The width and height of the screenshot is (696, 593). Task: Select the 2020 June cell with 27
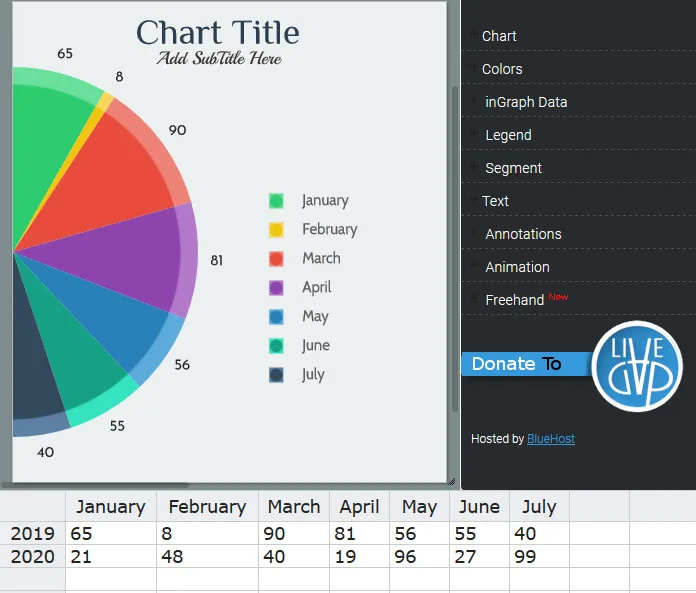click(x=479, y=557)
